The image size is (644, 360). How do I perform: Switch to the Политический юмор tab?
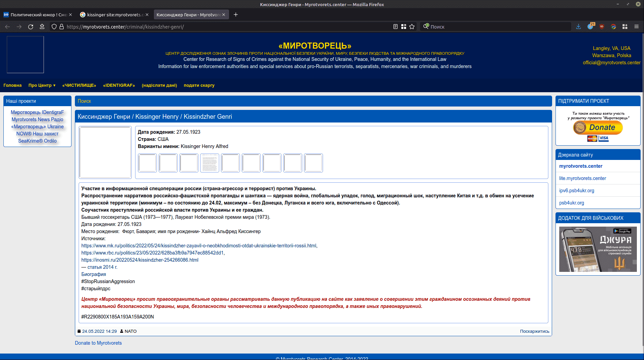click(37, 15)
